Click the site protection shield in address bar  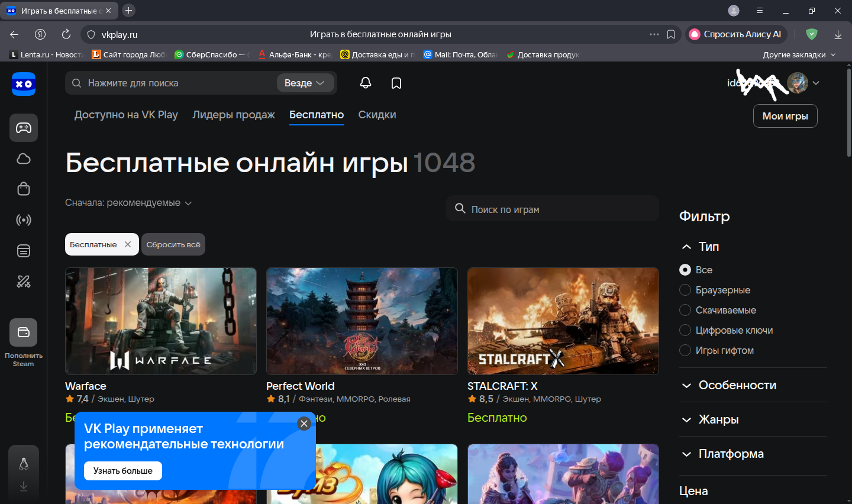(91, 34)
